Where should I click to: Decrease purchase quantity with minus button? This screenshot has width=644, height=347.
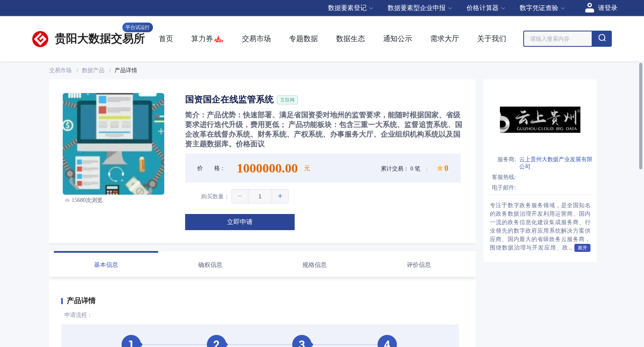pyautogui.click(x=240, y=196)
